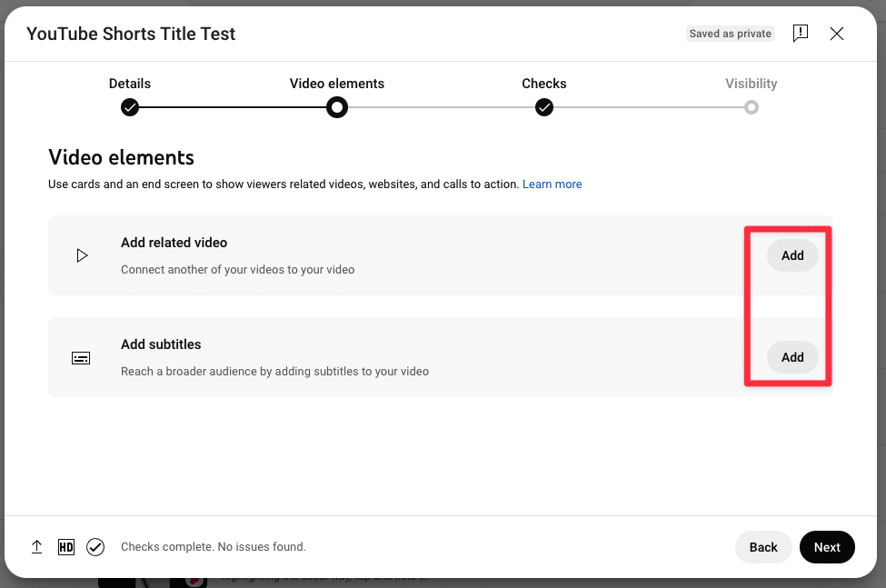Image resolution: width=886 pixels, height=588 pixels.
Task: Select the Video elements step
Action: coord(337,106)
